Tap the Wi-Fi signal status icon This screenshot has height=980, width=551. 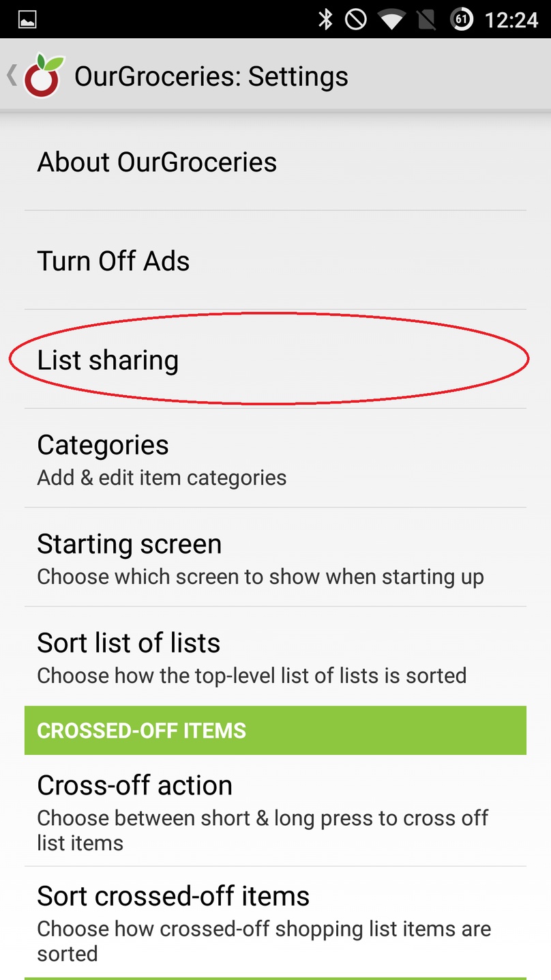coord(392,20)
